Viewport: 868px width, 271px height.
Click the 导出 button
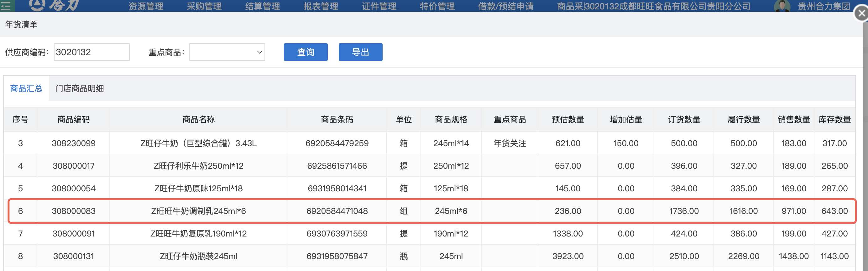[360, 52]
